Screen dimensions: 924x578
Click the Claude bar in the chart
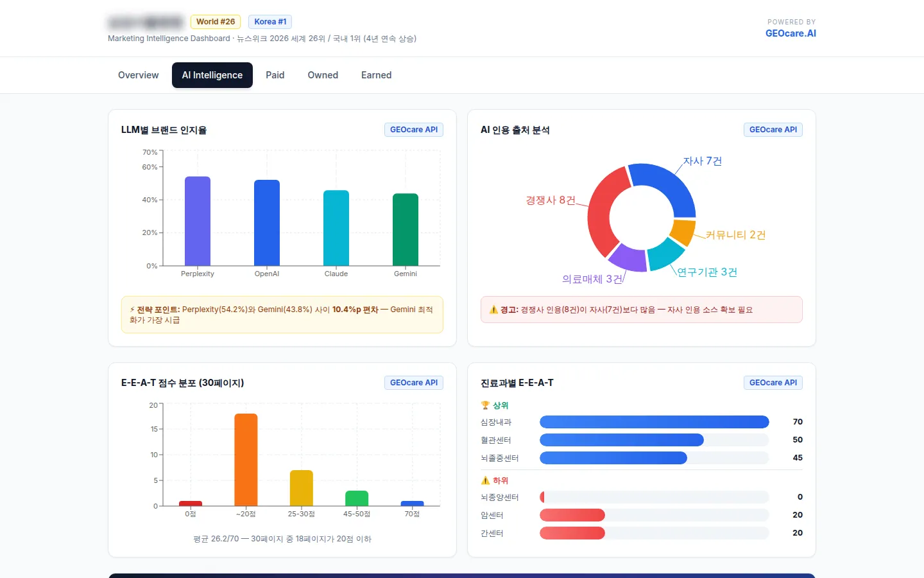click(x=336, y=228)
